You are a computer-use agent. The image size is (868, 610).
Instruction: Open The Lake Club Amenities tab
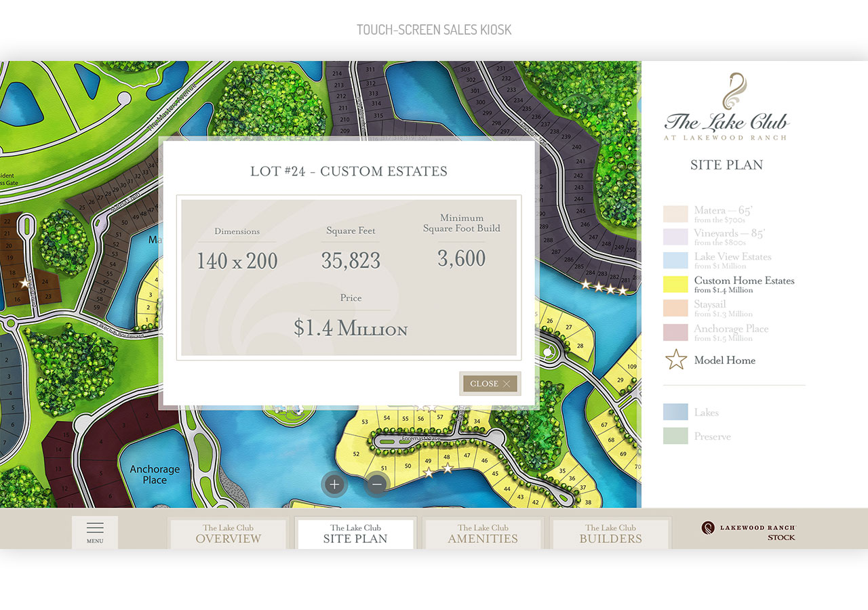483,533
